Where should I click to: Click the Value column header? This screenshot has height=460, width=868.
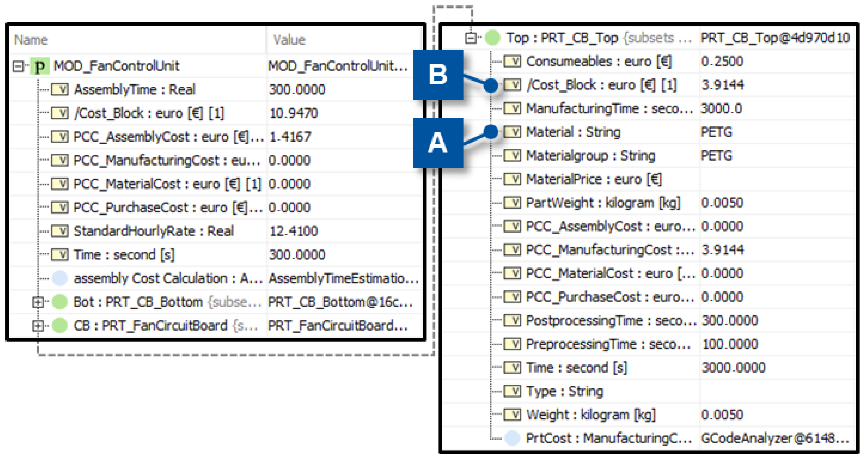coord(289,40)
